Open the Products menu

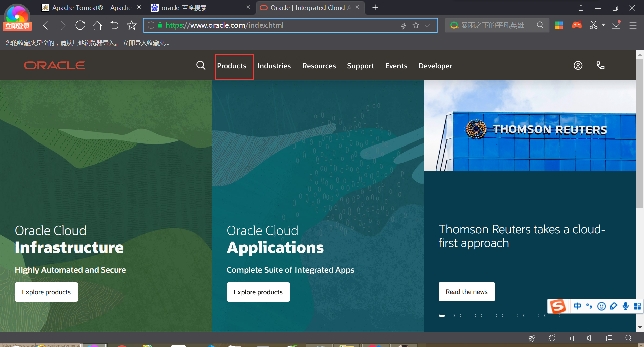[232, 66]
